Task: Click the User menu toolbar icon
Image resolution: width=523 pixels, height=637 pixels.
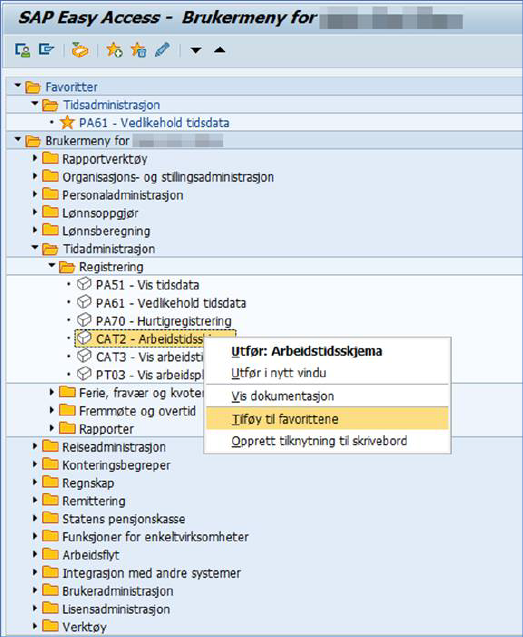Action: [x=22, y=50]
